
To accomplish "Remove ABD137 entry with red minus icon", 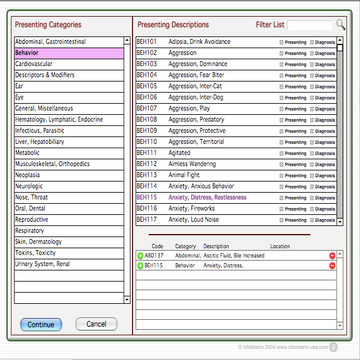I will 332,256.
